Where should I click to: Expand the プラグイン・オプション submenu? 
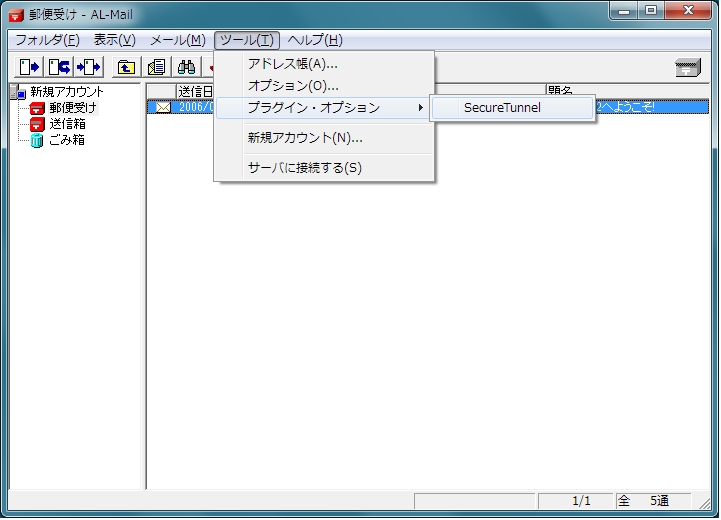[313, 107]
